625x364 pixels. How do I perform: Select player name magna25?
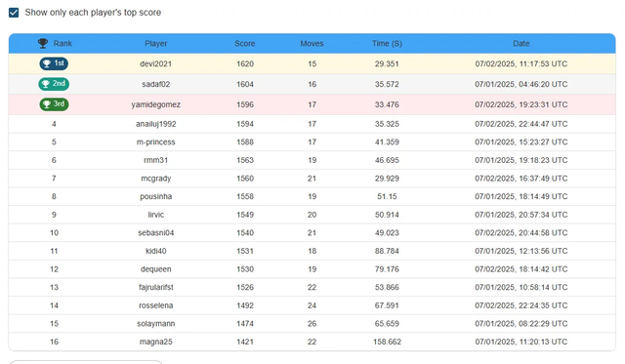coord(156,342)
